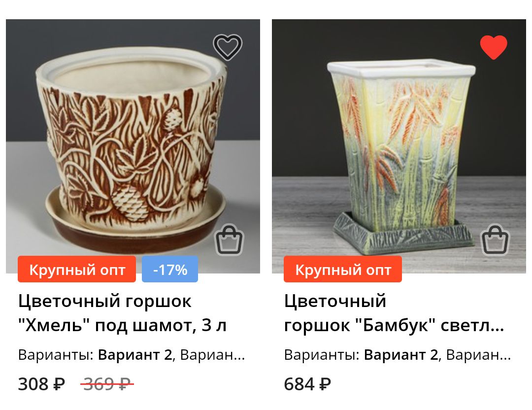Open the Бамбук flower pot photo
This screenshot has height=410, width=532.
click(x=399, y=146)
